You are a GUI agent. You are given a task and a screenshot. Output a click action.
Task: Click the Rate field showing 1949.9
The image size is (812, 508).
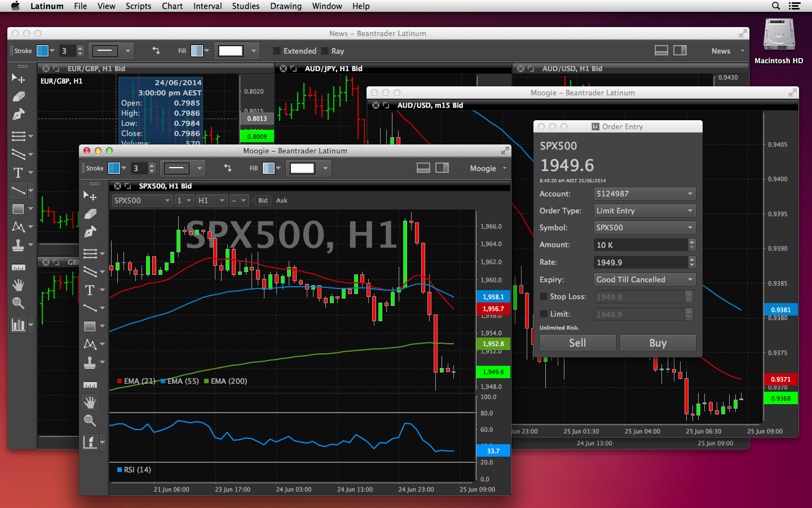click(641, 262)
